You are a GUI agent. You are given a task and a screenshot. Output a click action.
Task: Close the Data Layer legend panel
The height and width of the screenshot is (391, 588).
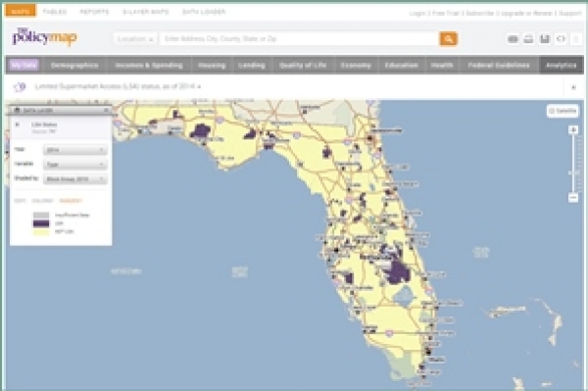[106, 110]
